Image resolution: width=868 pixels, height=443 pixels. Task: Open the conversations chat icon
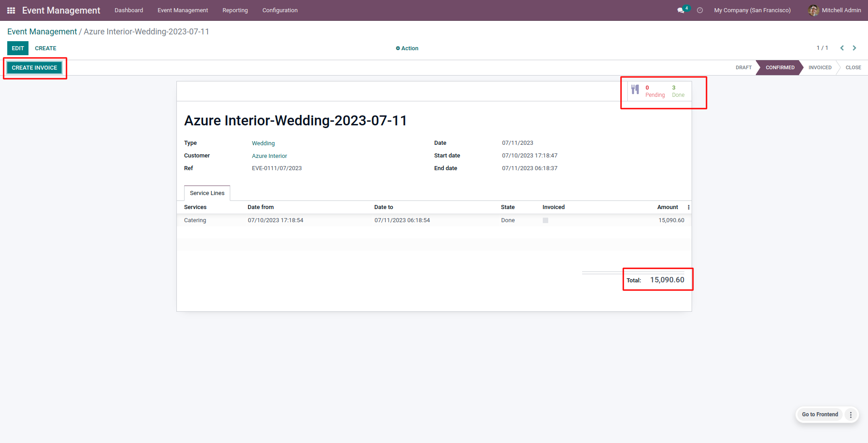pos(681,10)
